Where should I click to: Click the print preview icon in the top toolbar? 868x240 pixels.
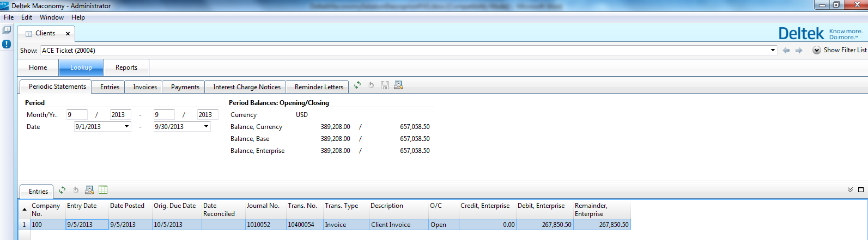[398, 85]
